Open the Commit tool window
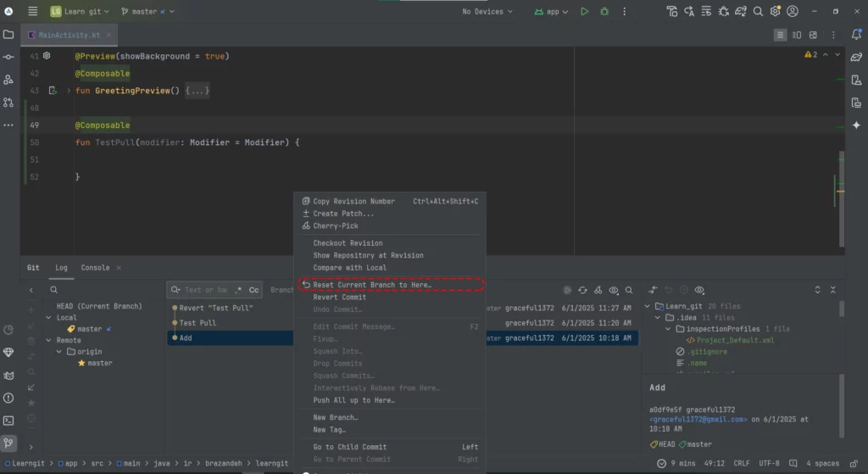Screen dimensions: 868x474 [x=8, y=57]
